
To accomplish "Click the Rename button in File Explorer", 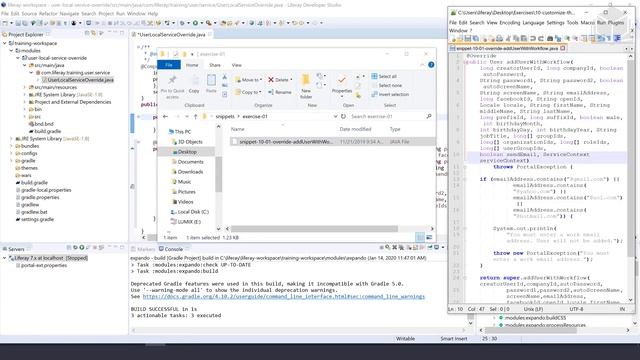I will click(x=280, y=92).
